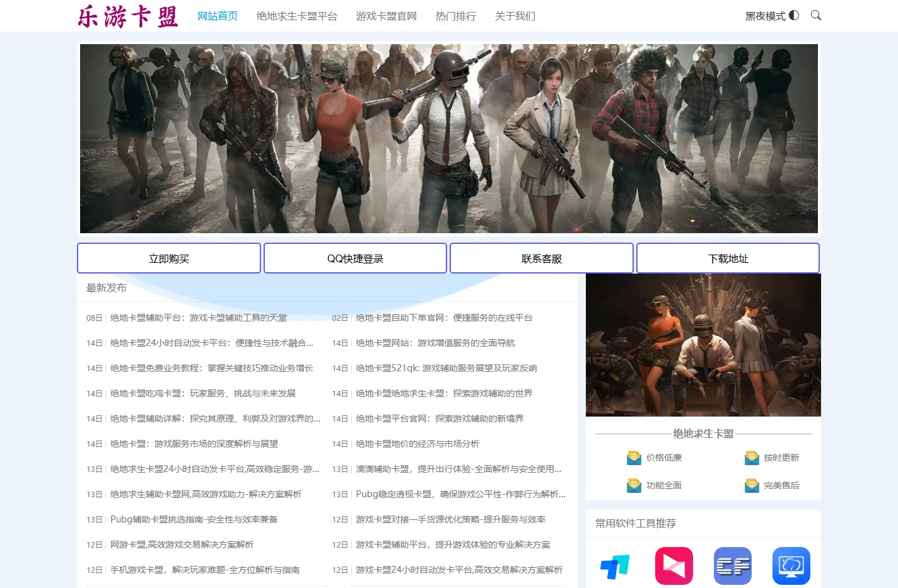Open article 绝地卡盟吃鸡卡盟：玩家服务、挑战与未来发展
This screenshot has height=588, width=898.
pyautogui.click(x=203, y=393)
